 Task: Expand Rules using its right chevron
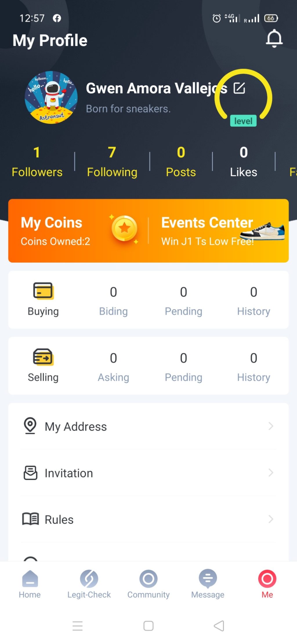pos(271,519)
